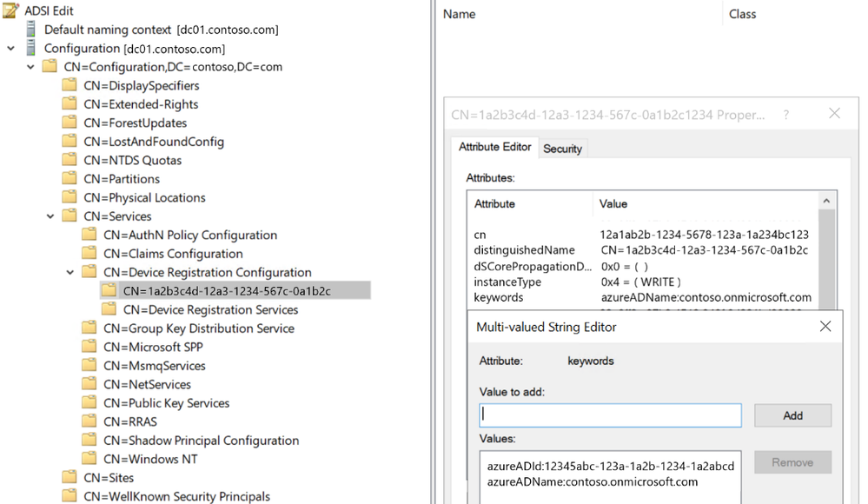Click the Default naming context server icon
The width and height of the screenshot is (868, 504).
tap(32, 30)
